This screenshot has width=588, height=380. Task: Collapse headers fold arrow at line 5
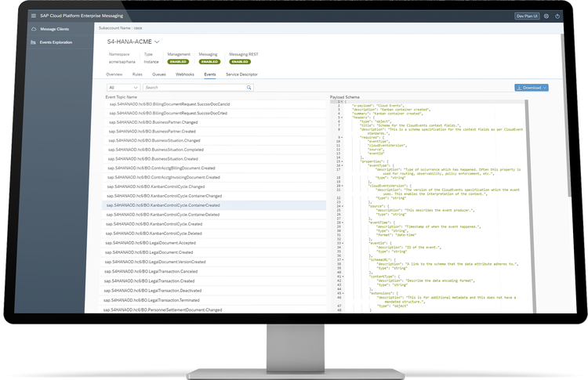[x=342, y=118]
